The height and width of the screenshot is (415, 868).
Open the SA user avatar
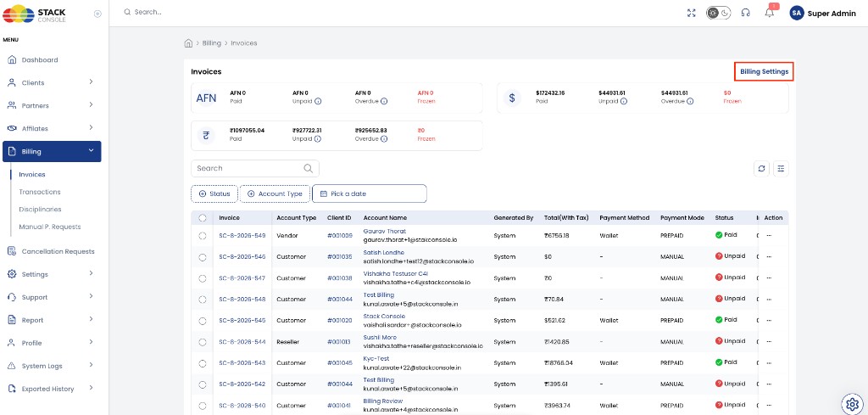point(797,14)
